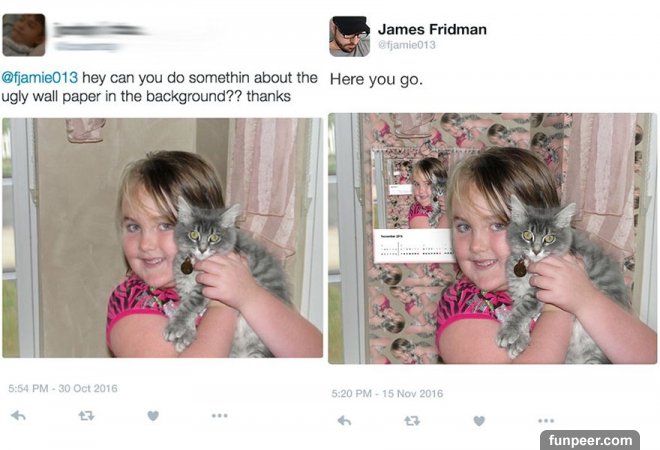Click the @fjamie013 mention in left tweet
660x450 pixels.
pyautogui.click(x=40, y=77)
